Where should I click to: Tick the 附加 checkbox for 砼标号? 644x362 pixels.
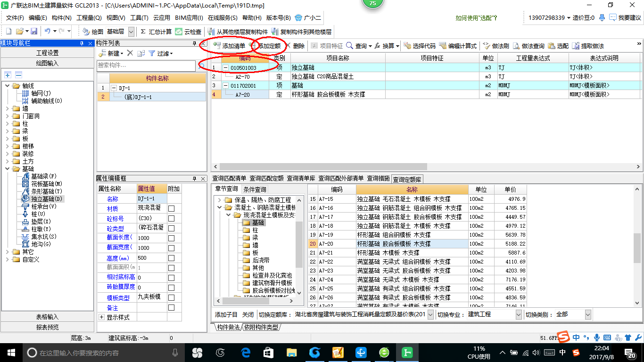coord(172,218)
